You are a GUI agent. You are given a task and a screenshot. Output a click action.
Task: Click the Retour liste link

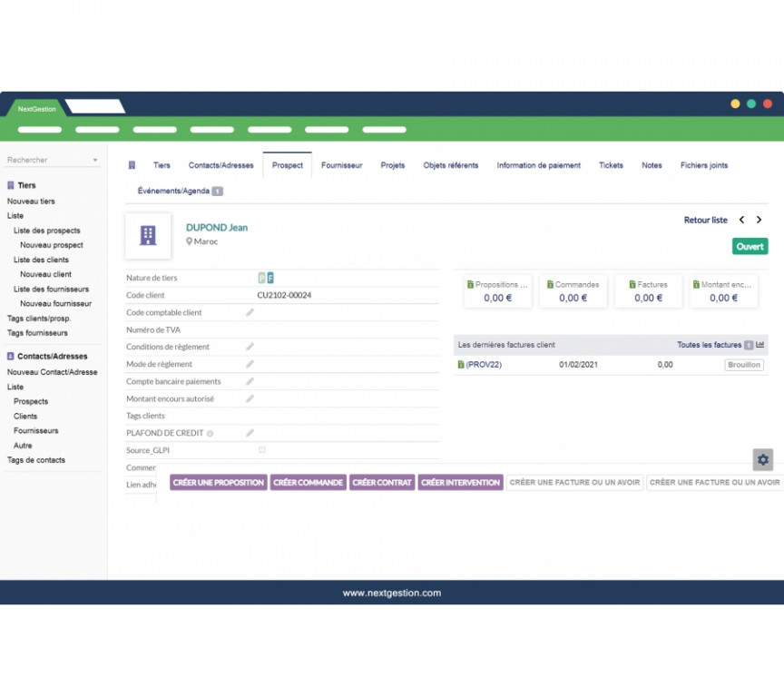(x=705, y=220)
